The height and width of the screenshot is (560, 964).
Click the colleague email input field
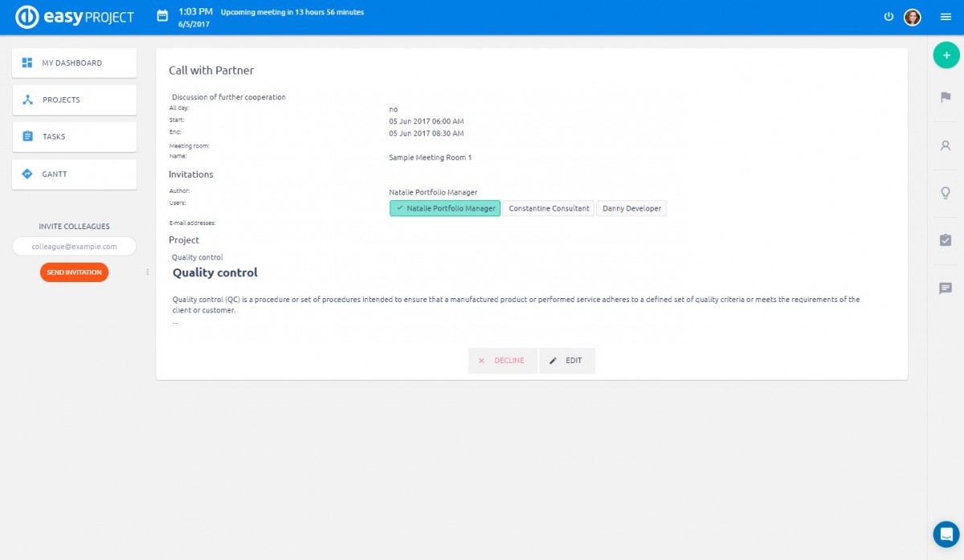point(74,247)
